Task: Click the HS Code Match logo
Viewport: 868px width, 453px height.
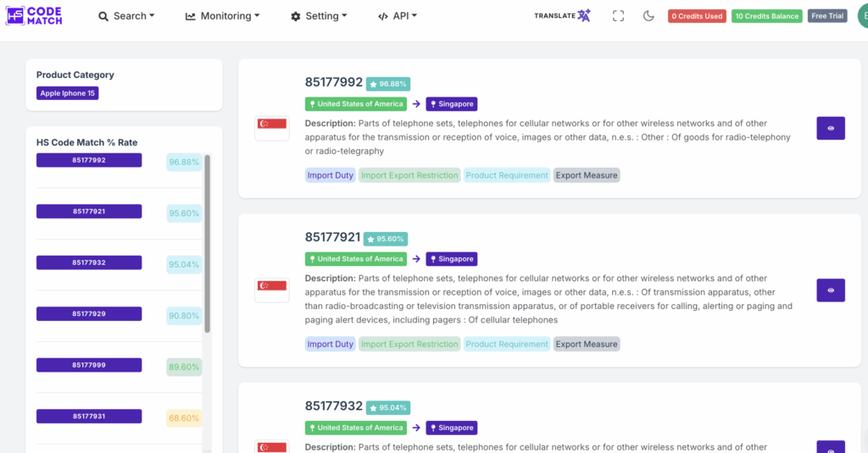Action: tap(37, 15)
